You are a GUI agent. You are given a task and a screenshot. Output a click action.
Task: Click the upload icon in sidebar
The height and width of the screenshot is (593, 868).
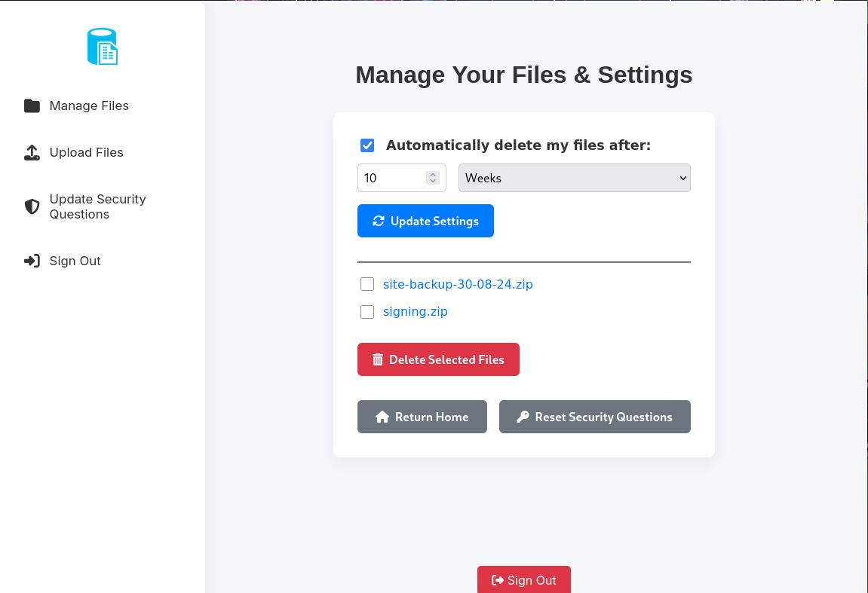pyautogui.click(x=32, y=153)
